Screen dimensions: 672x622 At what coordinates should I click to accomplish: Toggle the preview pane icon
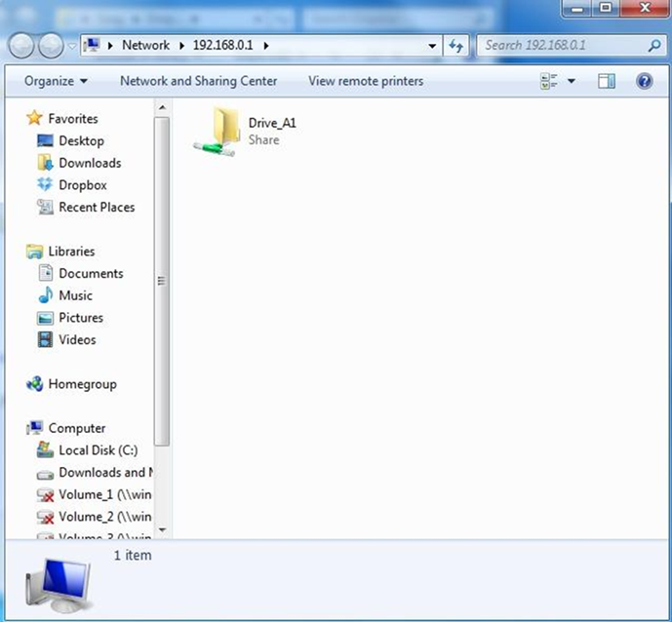[x=607, y=82]
